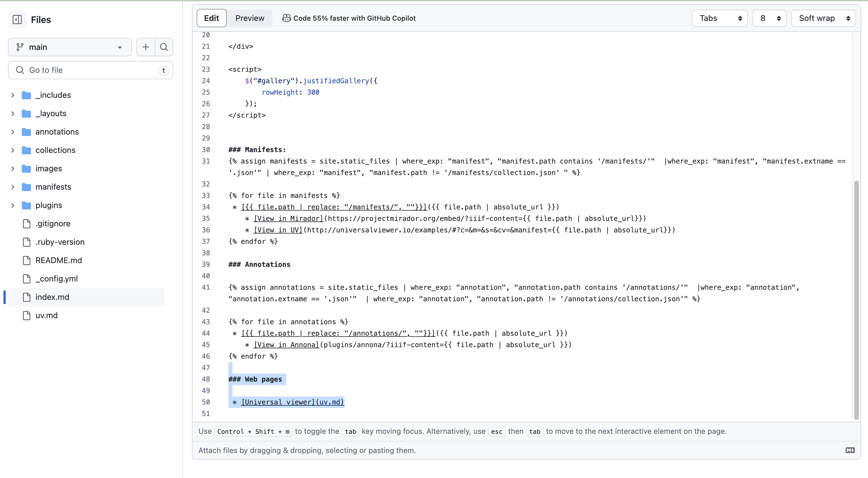Click the collections folder icon
This screenshot has width=868, height=478.
26,150
